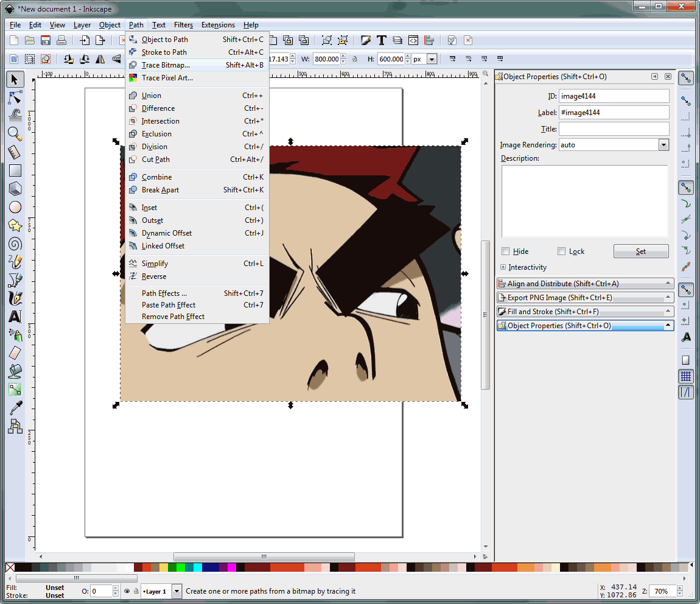Viewport: 700px width, 604px height.
Task: Increase the width value with stepper
Action: click(343, 56)
